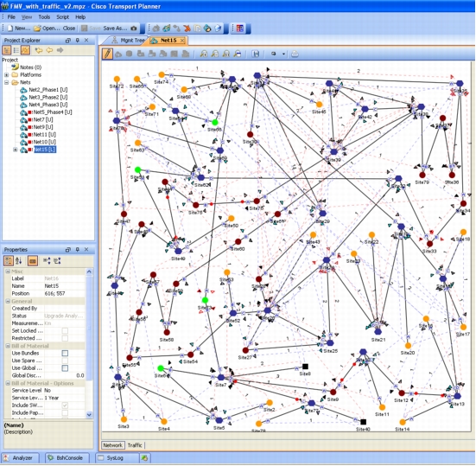The height and width of the screenshot is (466, 476).
Task: Expand the Net15 tree node
Action: point(16,150)
